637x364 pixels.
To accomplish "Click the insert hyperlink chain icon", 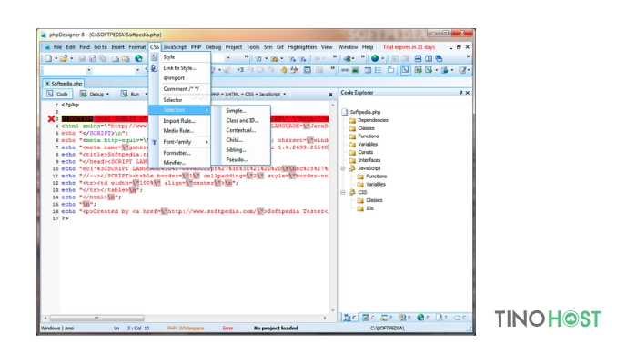I will pos(345,70).
